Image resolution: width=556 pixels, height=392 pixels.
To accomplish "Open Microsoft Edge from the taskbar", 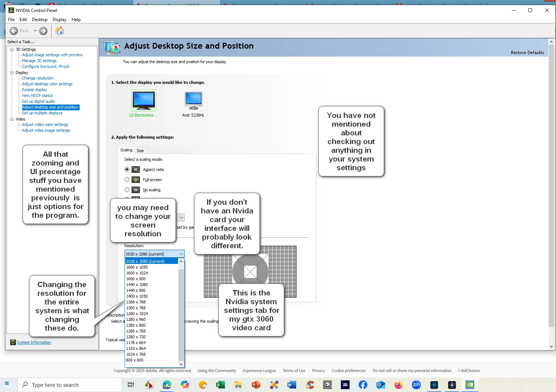I will (x=167, y=385).
